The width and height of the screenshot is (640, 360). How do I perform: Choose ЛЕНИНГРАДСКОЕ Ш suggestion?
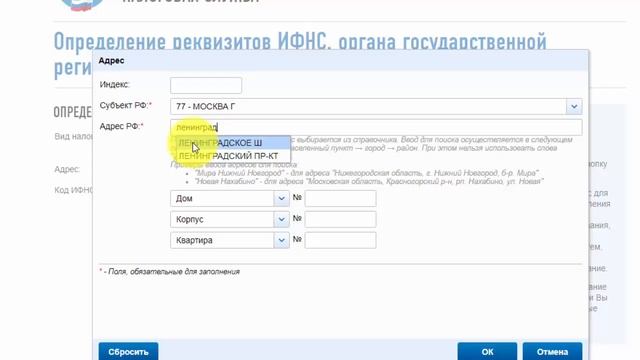click(233, 143)
